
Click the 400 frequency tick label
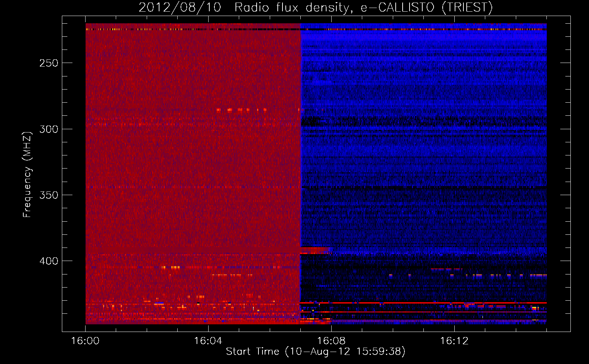pos(49,261)
